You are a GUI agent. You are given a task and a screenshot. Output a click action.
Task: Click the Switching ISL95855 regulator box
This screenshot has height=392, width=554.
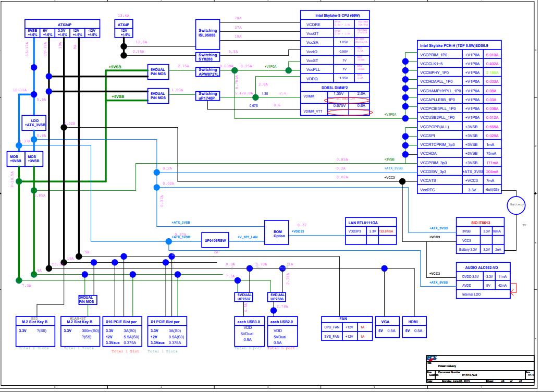[x=207, y=34]
